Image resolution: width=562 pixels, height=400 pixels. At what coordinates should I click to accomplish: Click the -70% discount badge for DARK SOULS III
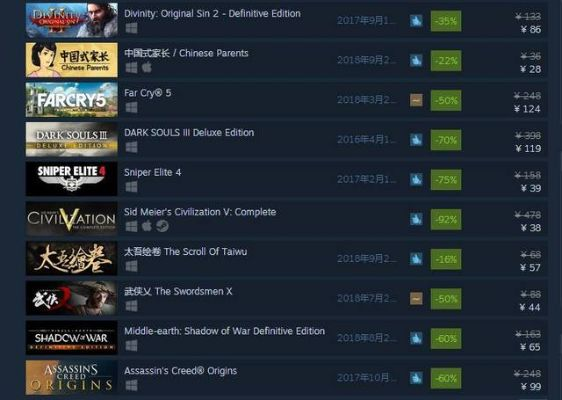[x=446, y=140]
